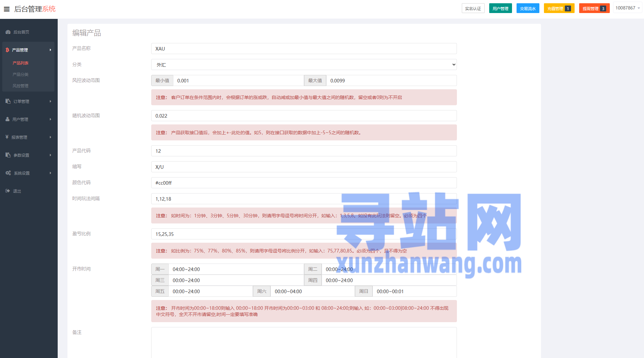Select 产品分类 in sidebar submenu
The width and height of the screenshot is (644, 358).
click(x=21, y=74)
